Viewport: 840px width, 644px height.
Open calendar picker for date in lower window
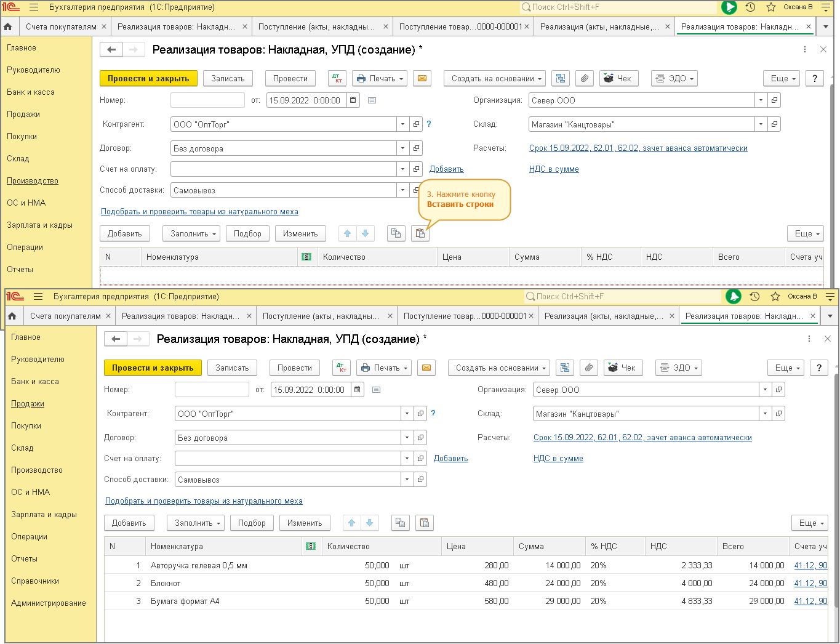coord(358,390)
